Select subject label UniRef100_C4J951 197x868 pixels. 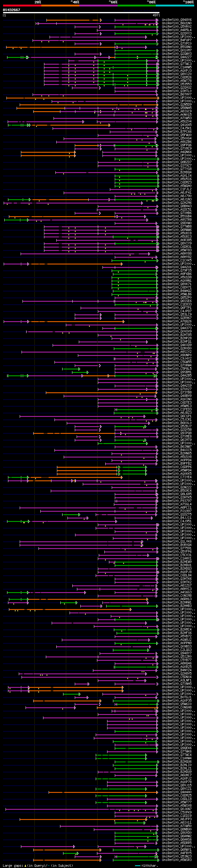[177, 521]
